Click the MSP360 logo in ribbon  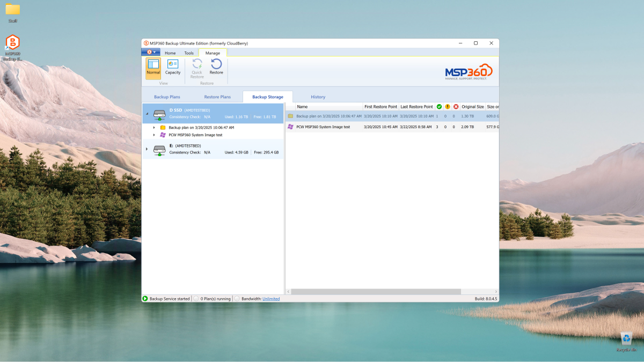click(x=469, y=72)
